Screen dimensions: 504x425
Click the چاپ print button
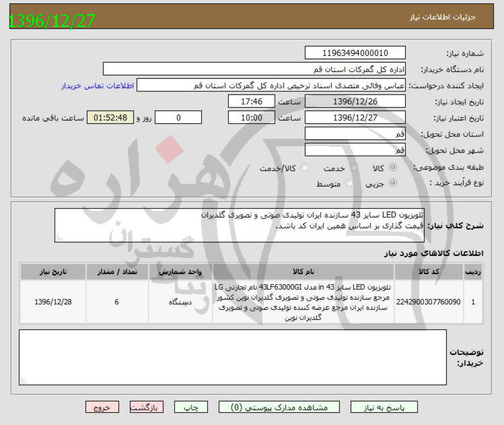[x=191, y=407]
